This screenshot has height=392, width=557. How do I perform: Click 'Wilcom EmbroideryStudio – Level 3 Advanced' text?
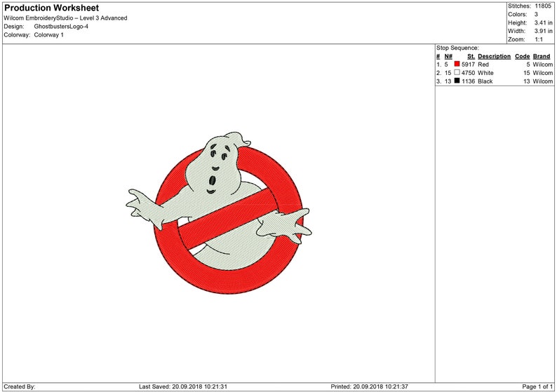tap(65, 18)
